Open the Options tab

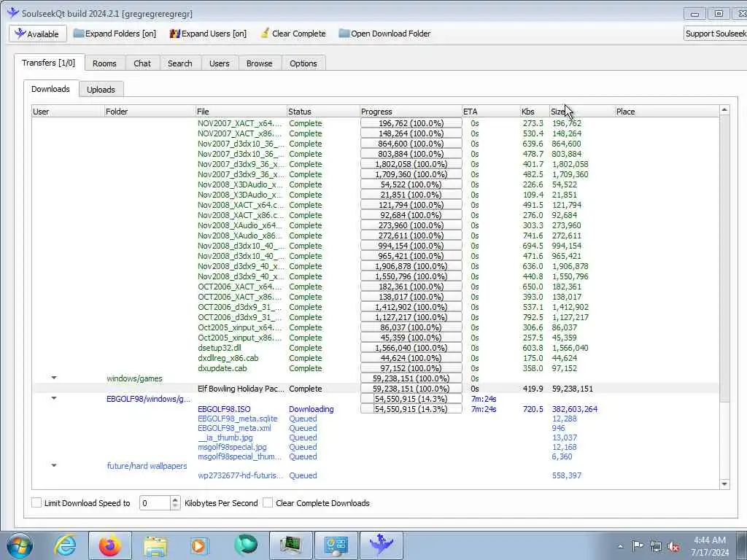coord(303,63)
